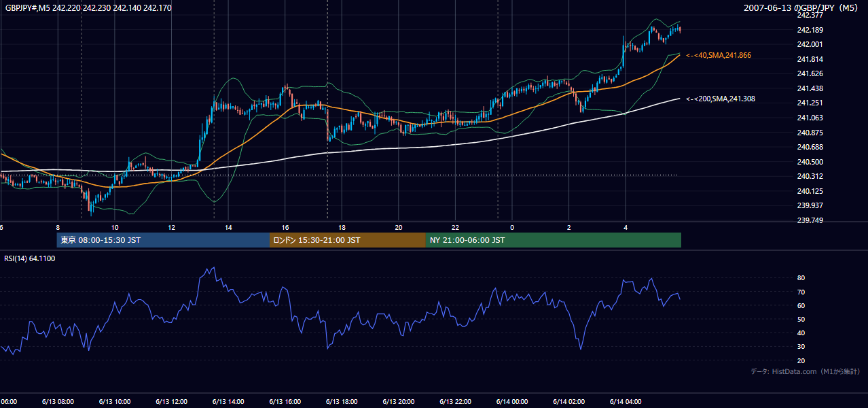The image size is (868, 408).
Task: Click price axis value 241.063
Action: [810, 118]
